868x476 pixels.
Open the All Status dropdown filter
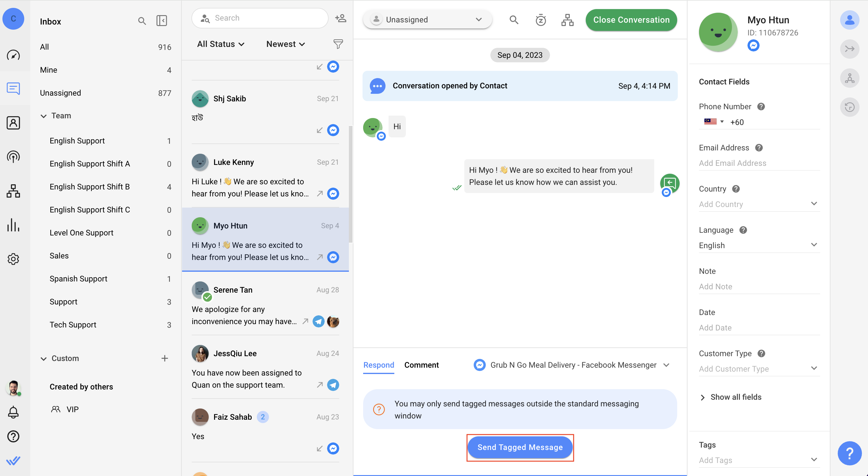pyautogui.click(x=220, y=43)
